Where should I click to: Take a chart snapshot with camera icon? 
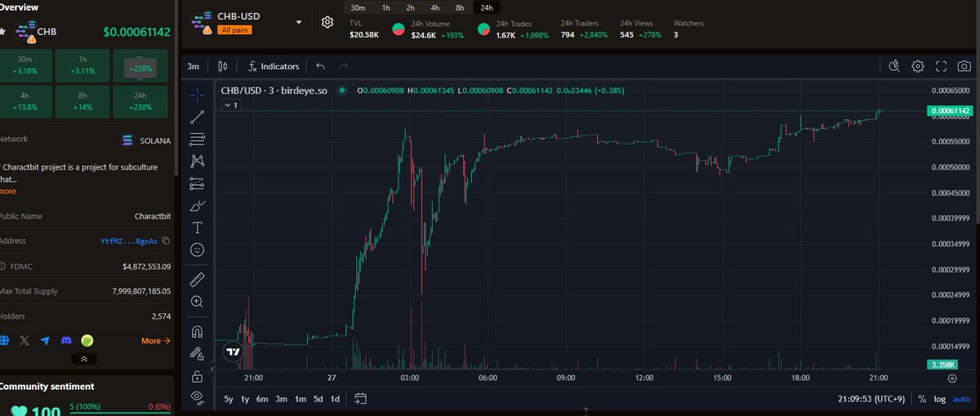pyautogui.click(x=964, y=66)
